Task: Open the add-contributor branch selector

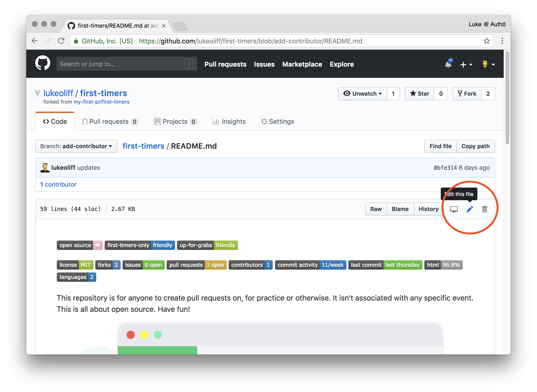Action: coord(76,146)
